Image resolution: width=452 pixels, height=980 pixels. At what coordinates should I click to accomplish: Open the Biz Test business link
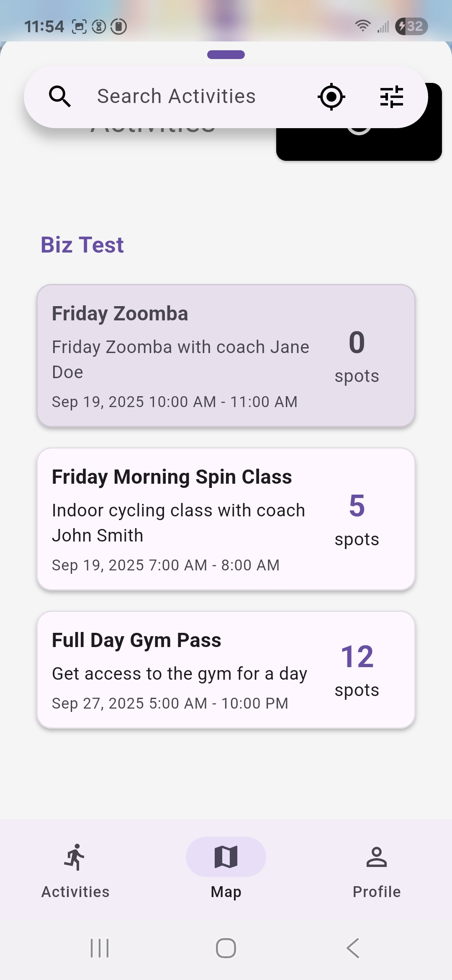[x=82, y=245]
